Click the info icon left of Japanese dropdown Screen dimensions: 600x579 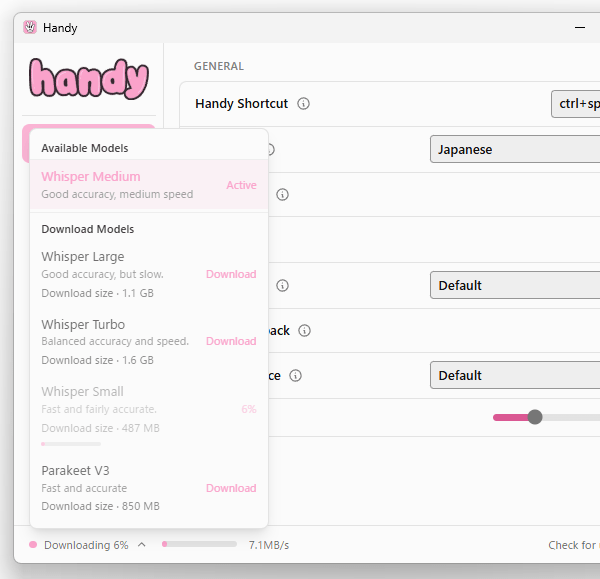pyautogui.click(x=269, y=150)
